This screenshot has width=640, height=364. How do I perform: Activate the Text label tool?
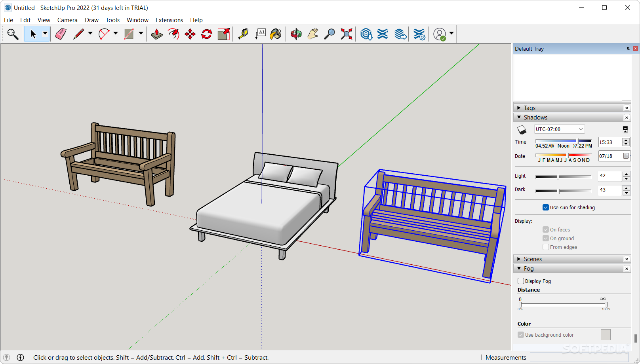[260, 34]
